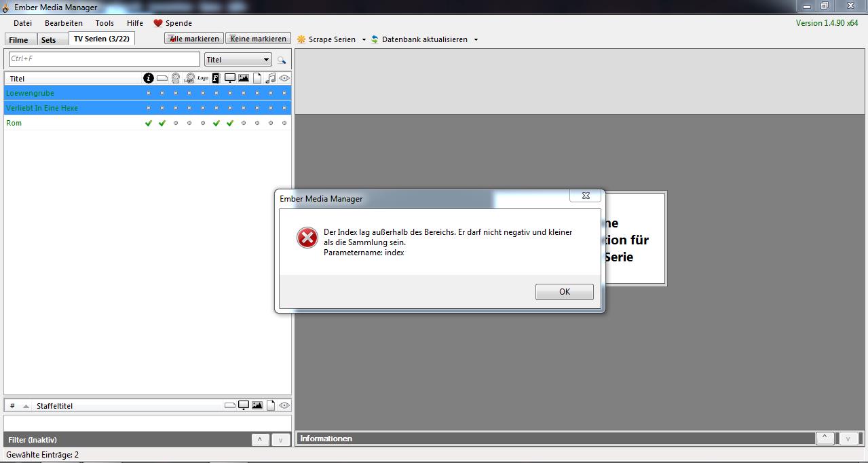Viewport: 868px width, 463px height.
Task: Close the error dialog with its X button
Action: click(x=586, y=196)
